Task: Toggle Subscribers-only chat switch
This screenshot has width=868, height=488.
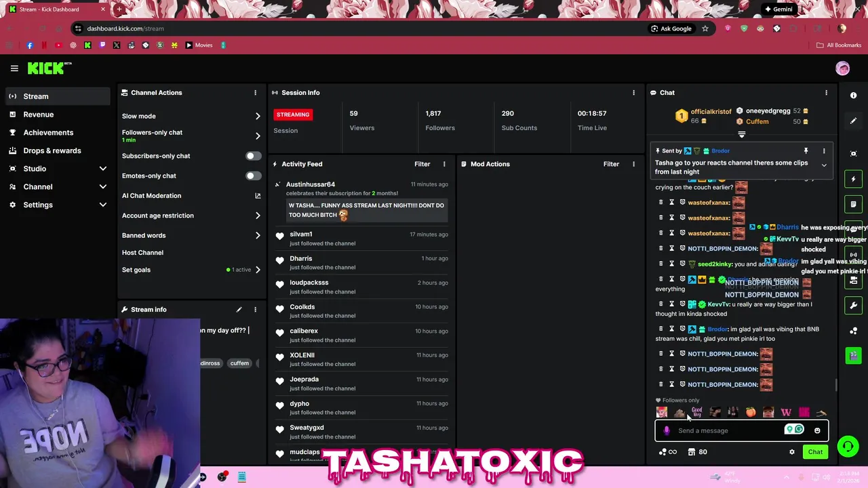Action: (x=253, y=156)
